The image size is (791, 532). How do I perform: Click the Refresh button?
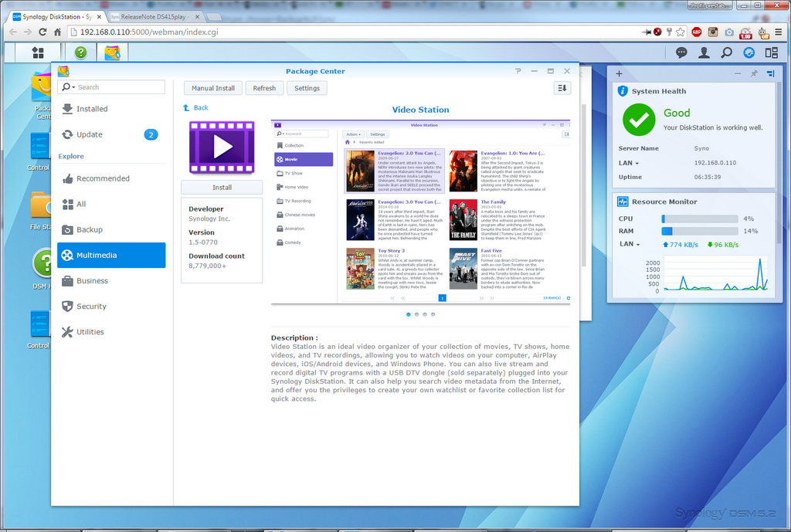pos(264,88)
